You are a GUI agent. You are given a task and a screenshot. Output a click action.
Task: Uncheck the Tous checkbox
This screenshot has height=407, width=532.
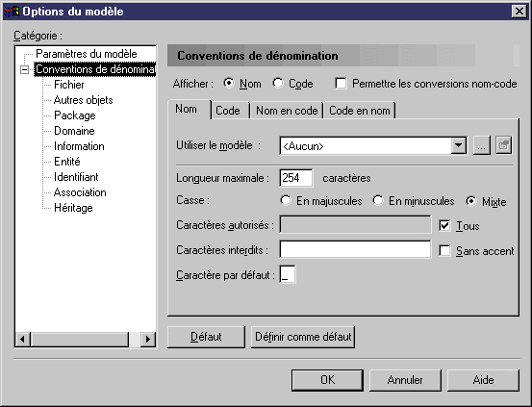tap(444, 226)
